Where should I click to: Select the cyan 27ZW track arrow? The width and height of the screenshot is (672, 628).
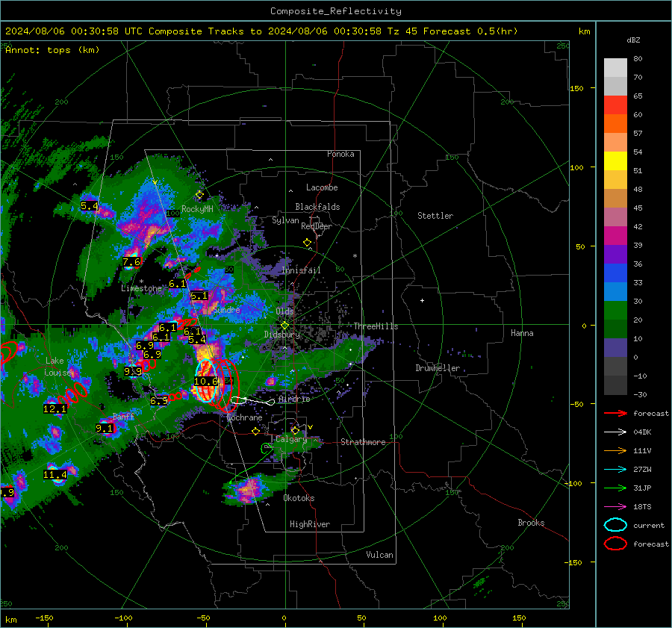click(615, 470)
